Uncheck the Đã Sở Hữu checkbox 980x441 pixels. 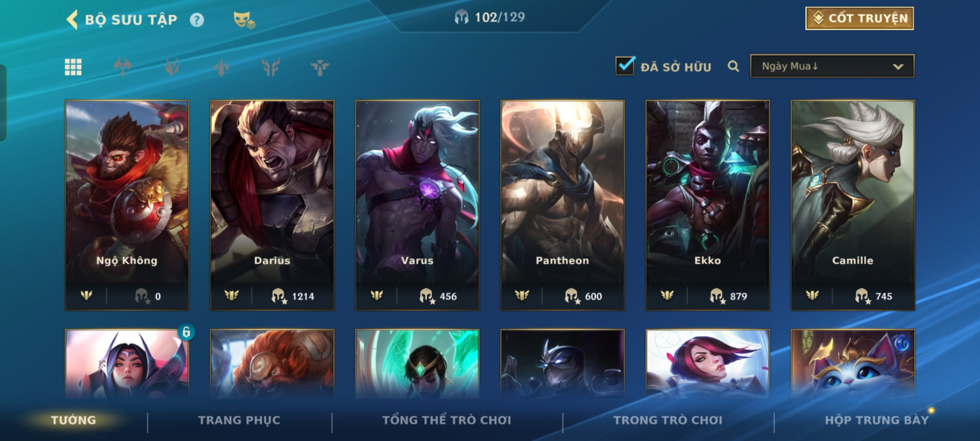[x=625, y=66]
